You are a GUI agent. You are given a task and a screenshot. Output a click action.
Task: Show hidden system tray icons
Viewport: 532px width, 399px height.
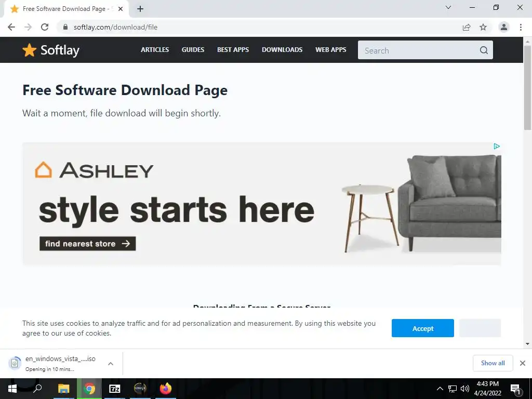point(440,389)
